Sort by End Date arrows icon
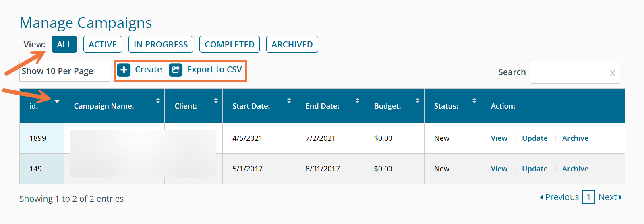This screenshot has height=224, width=644. [x=357, y=101]
